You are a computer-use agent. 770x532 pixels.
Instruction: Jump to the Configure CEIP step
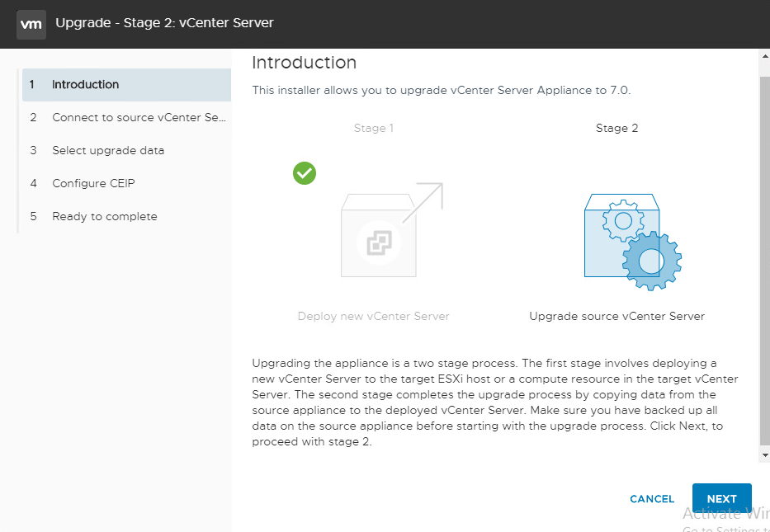pos(127,183)
